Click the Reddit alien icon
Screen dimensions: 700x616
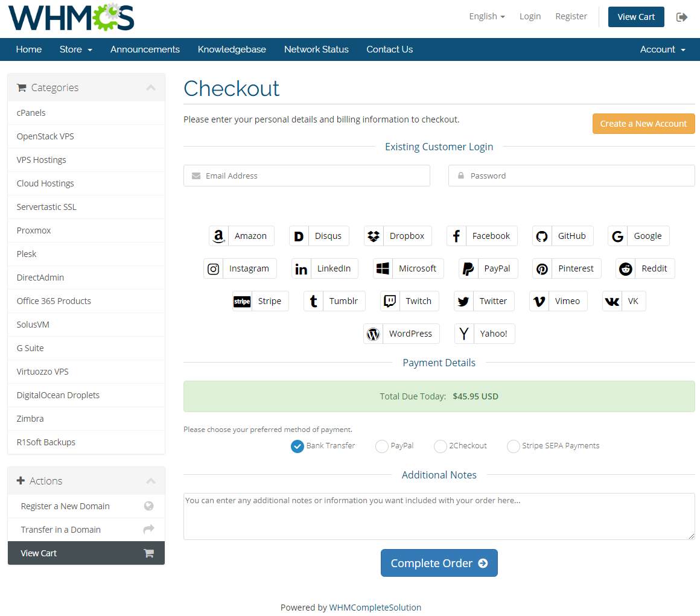coord(625,268)
